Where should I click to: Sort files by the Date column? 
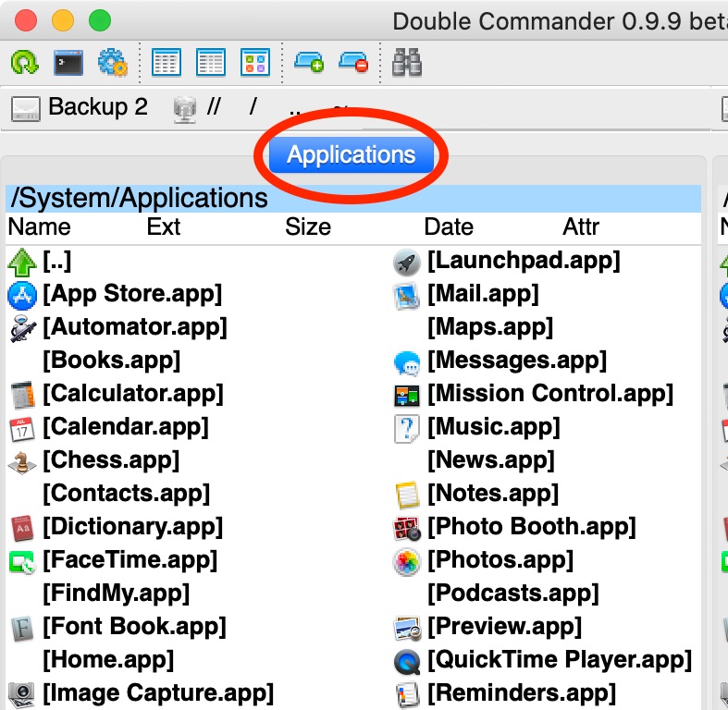tap(449, 227)
